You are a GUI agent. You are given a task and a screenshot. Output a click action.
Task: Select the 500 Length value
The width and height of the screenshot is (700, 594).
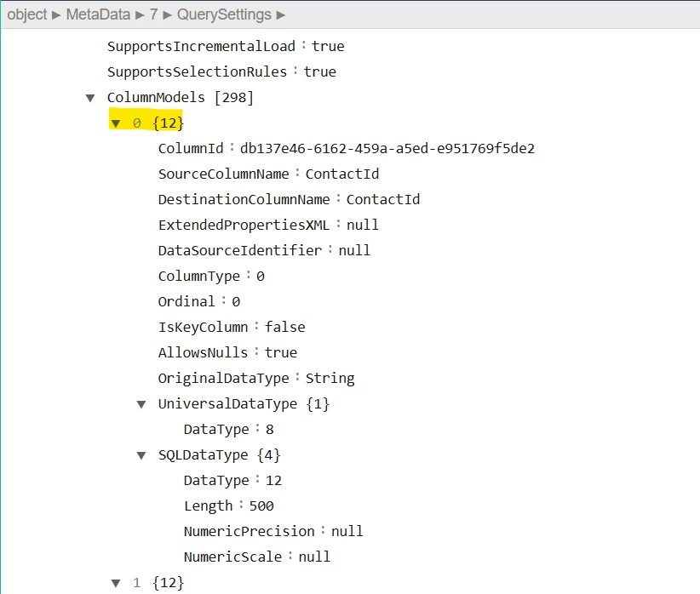coord(261,506)
